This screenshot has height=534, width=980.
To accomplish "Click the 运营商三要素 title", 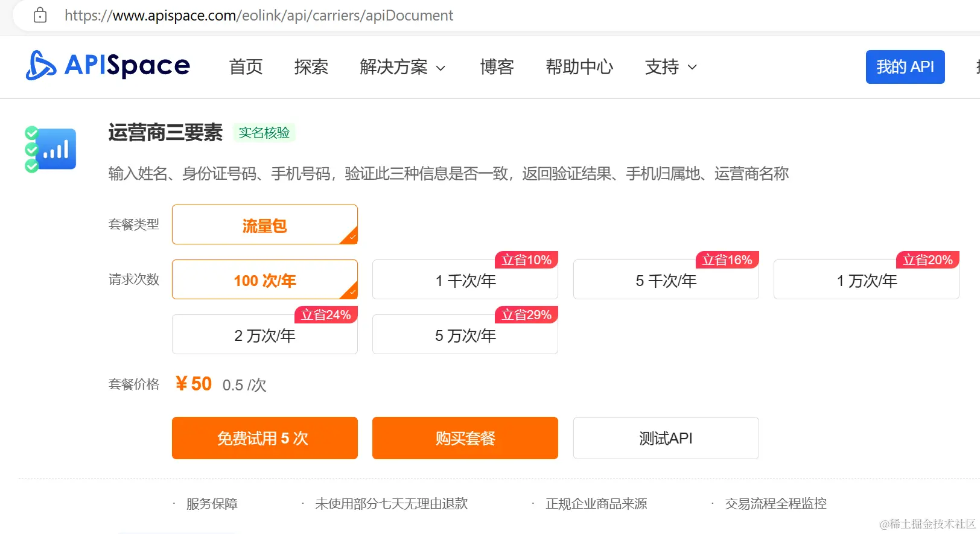I will coord(165,133).
